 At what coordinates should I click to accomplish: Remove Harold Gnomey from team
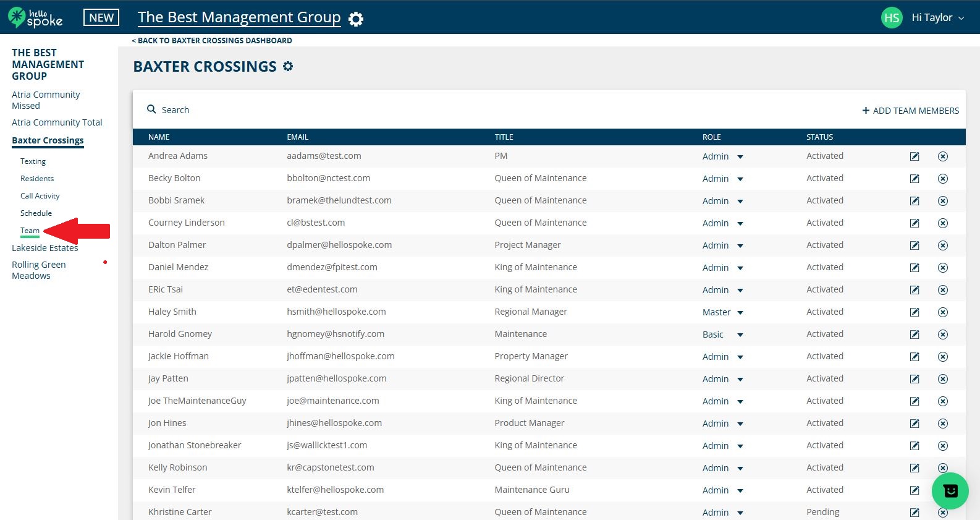click(x=943, y=335)
